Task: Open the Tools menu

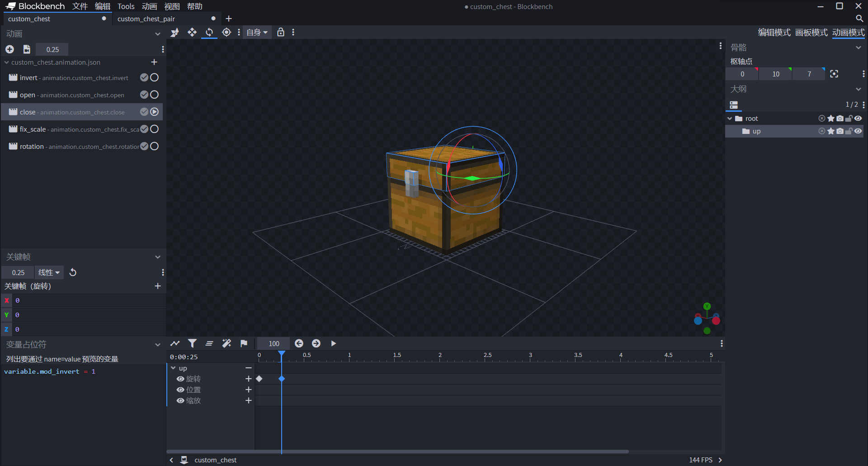Action: (126, 6)
